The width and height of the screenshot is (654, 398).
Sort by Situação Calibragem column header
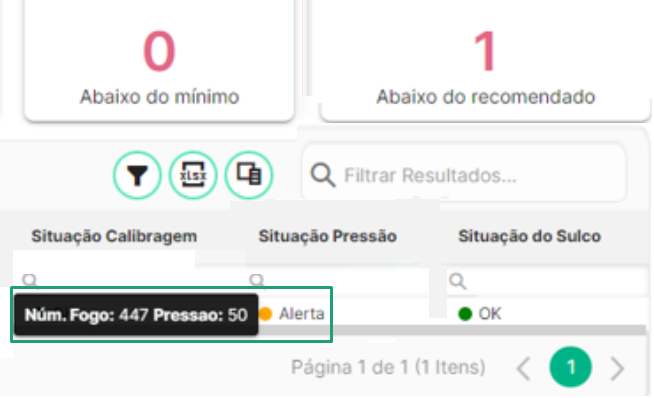tap(114, 236)
